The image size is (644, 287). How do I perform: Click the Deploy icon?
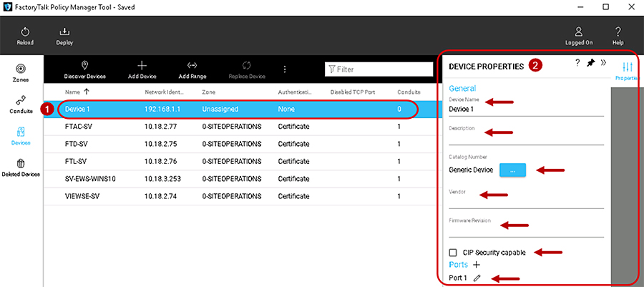click(64, 32)
